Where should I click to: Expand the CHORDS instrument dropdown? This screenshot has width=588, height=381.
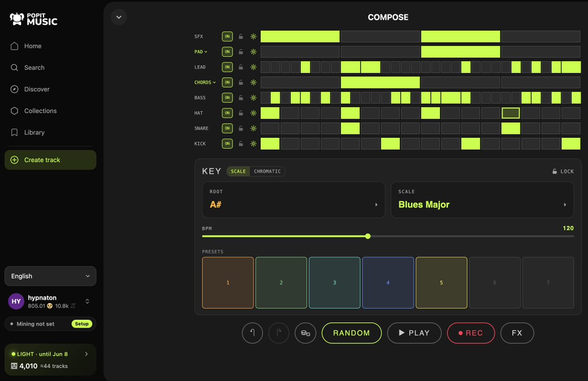click(x=205, y=82)
